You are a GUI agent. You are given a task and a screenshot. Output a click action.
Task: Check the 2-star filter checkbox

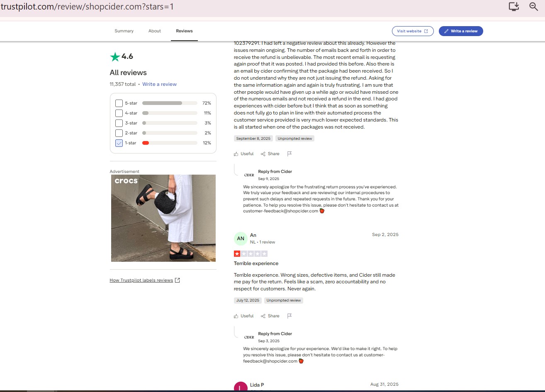point(119,133)
